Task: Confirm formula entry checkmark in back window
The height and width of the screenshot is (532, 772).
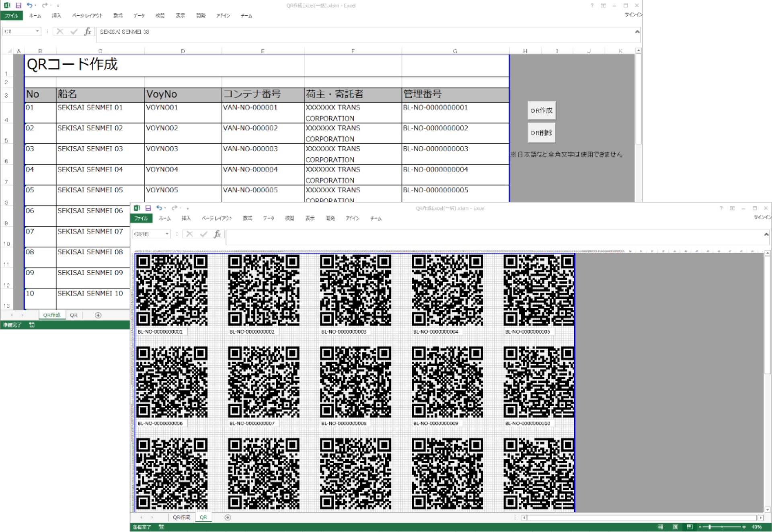Action: [x=74, y=31]
